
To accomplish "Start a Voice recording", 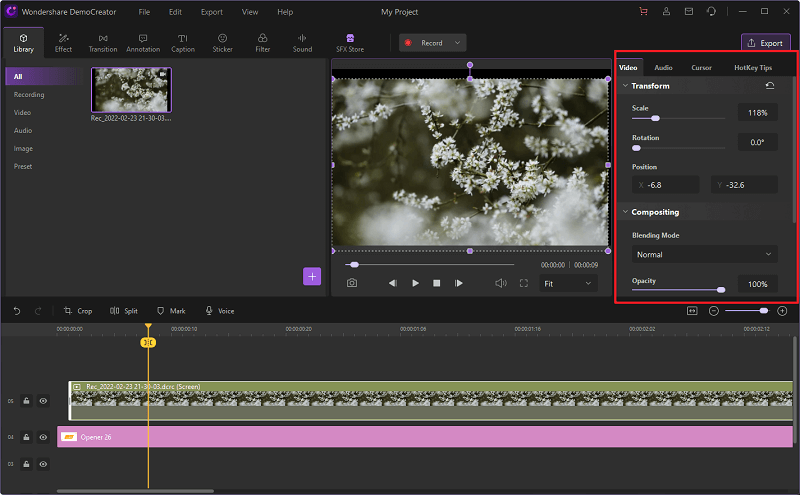I will pyautogui.click(x=219, y=311).
